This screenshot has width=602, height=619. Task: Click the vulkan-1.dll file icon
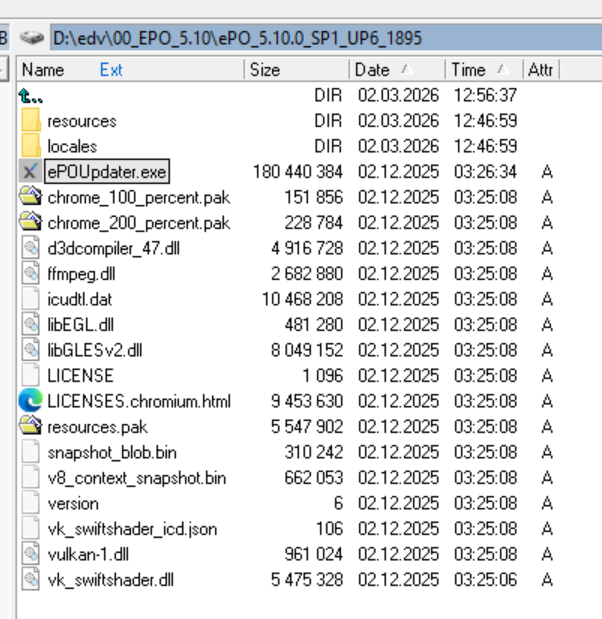30,554
